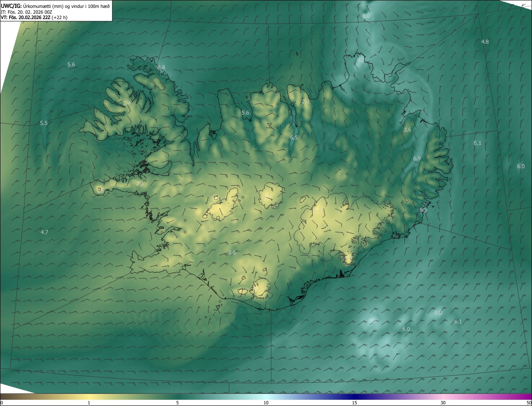The image size is (532, 406).
Task: Click the 6.8 value label on the map
Action: tap(161, 67)
